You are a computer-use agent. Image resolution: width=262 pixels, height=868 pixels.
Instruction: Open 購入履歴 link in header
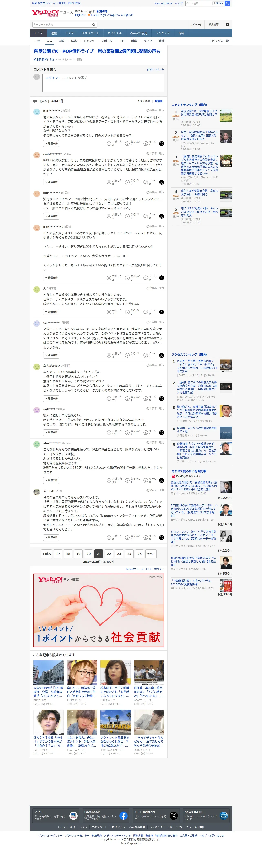213,25
